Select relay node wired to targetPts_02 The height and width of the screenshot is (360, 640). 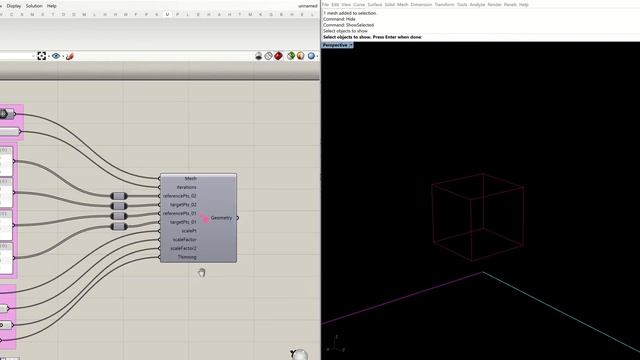coord(119,206)
